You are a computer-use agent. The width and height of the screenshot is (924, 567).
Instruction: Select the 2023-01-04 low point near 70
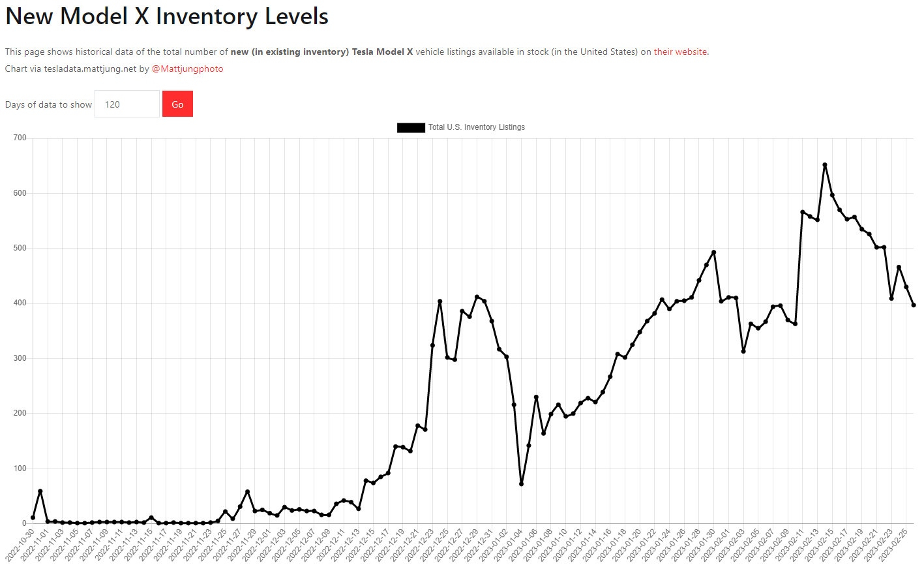point(522,483)
